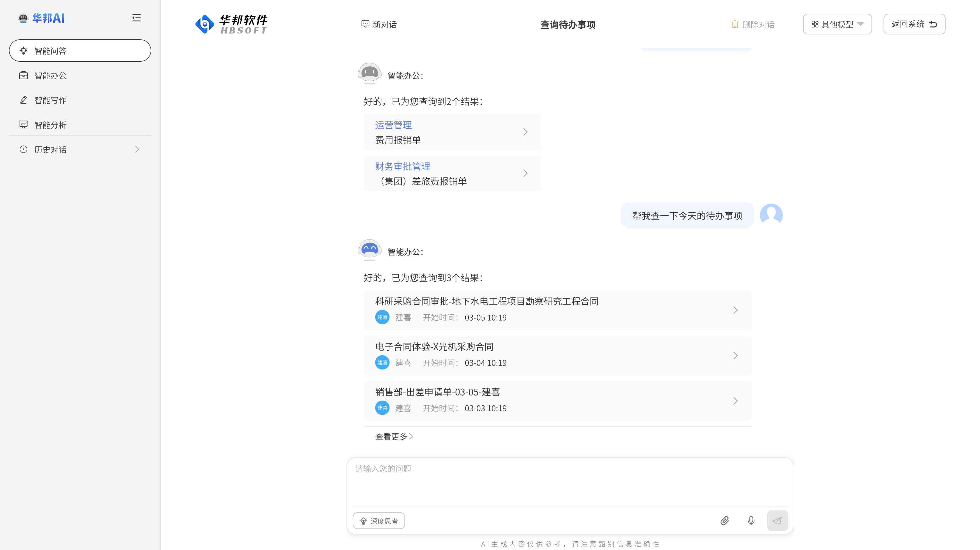Click 查看更多 to see more results
The image size is (980, 550).
pyautogui.click(x=394, y=436)
